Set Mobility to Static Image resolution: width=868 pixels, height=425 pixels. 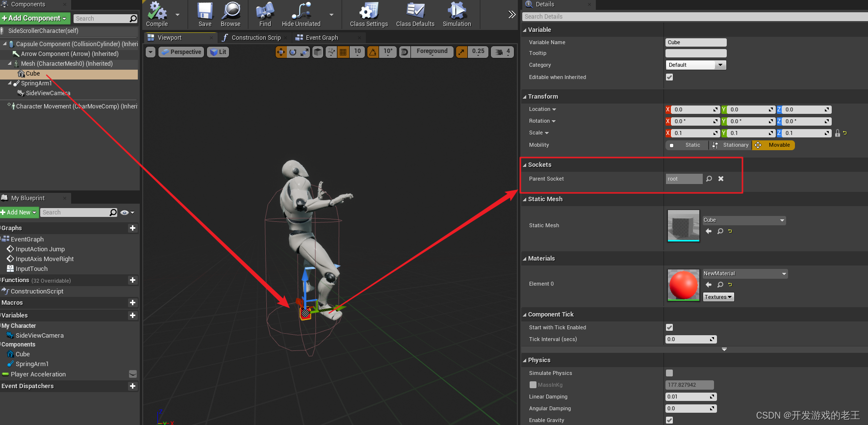point(687,145)
